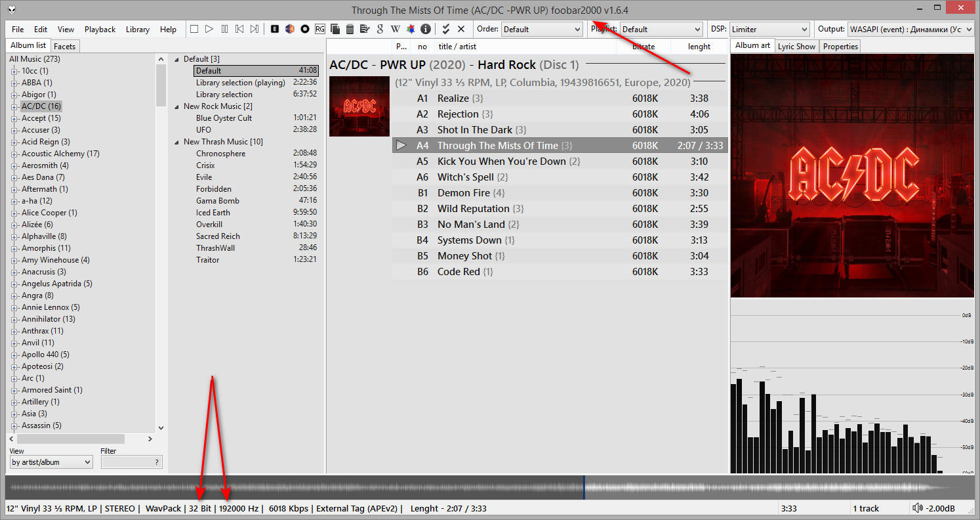Open the Order dropdown
The width and height of the screenshot is (980, 520).
pyautogui.click(x=542, y=30)
